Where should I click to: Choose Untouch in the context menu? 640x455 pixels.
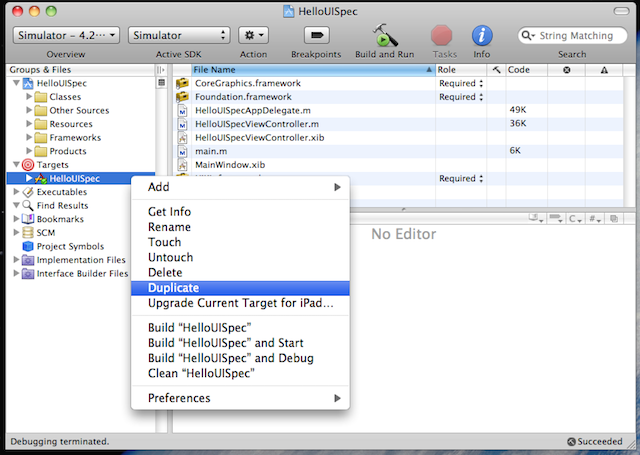coord(240,257)
